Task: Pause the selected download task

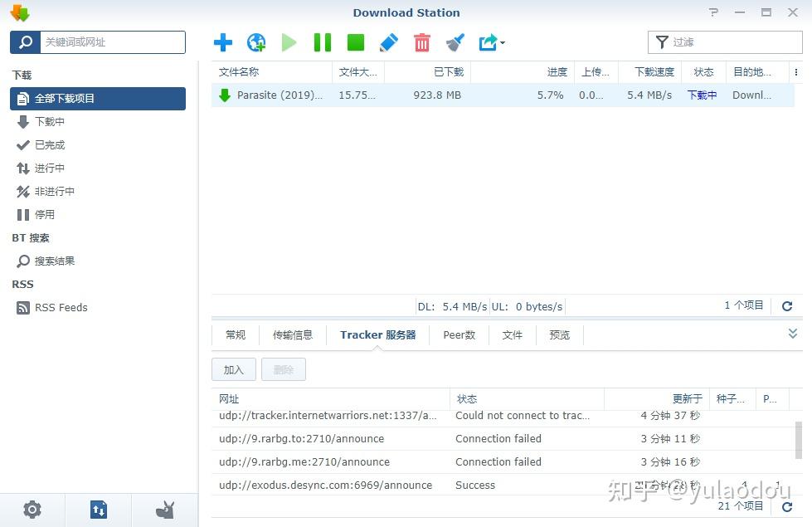Action: point(322,42)
